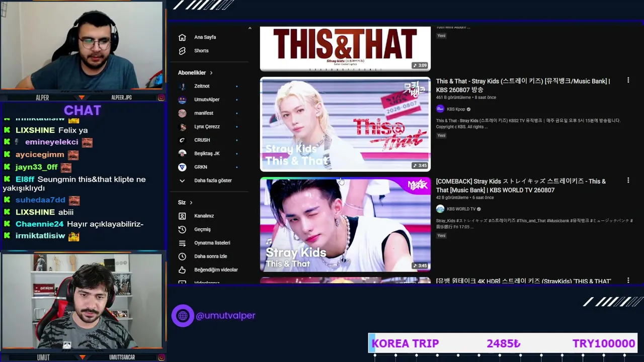Open the Geçmiş history icon

coord(182,229)
